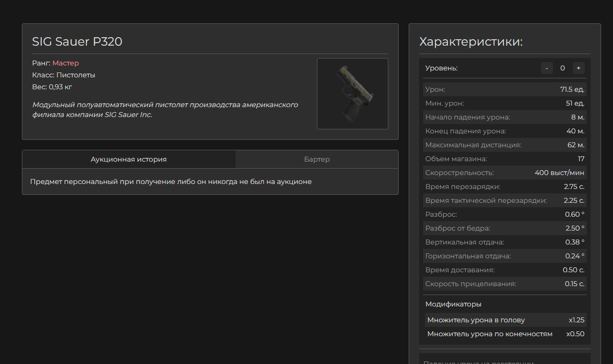Viewport: 613px width, 364px height.
Task: Increase level with the plus button
Action: 578,68
